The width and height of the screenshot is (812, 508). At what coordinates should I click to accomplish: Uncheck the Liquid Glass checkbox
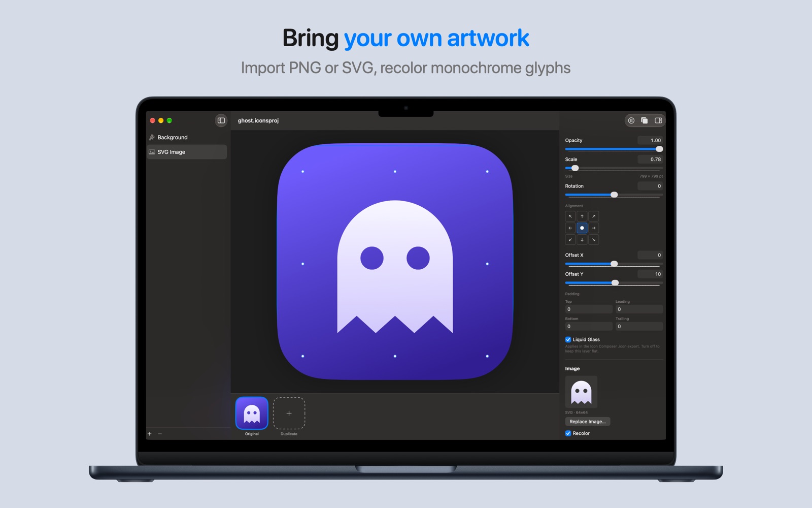[568, 339]
